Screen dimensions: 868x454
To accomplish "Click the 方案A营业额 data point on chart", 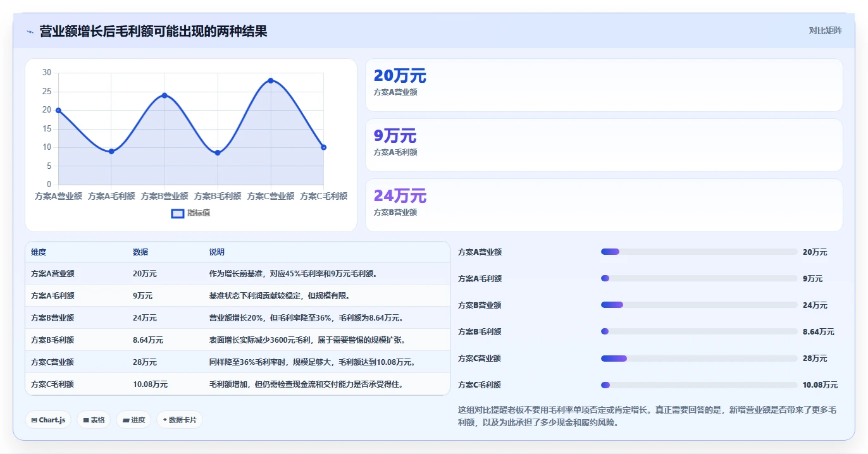I will 58,110.
